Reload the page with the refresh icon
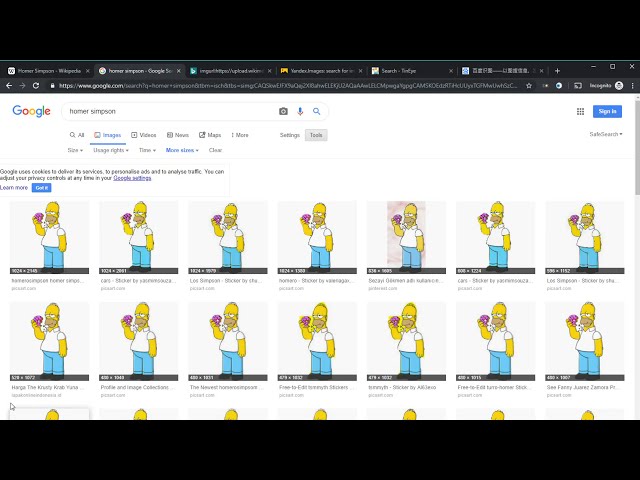 [x=36, y=86]
